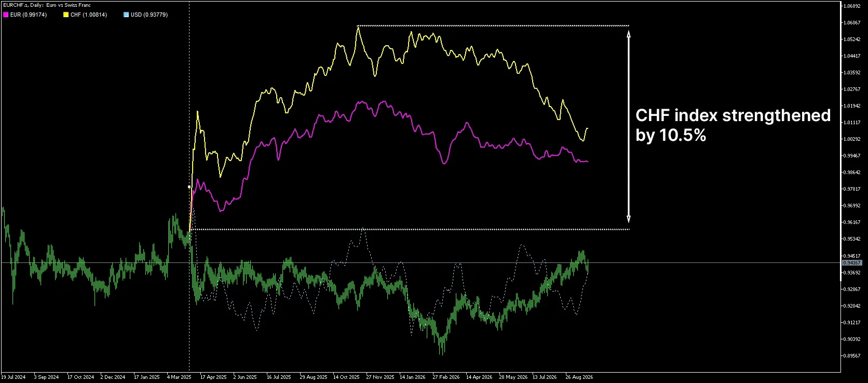Click the 4 Mar 2025 date label
The image size is (868, 383).
click(x=179, y=377)
